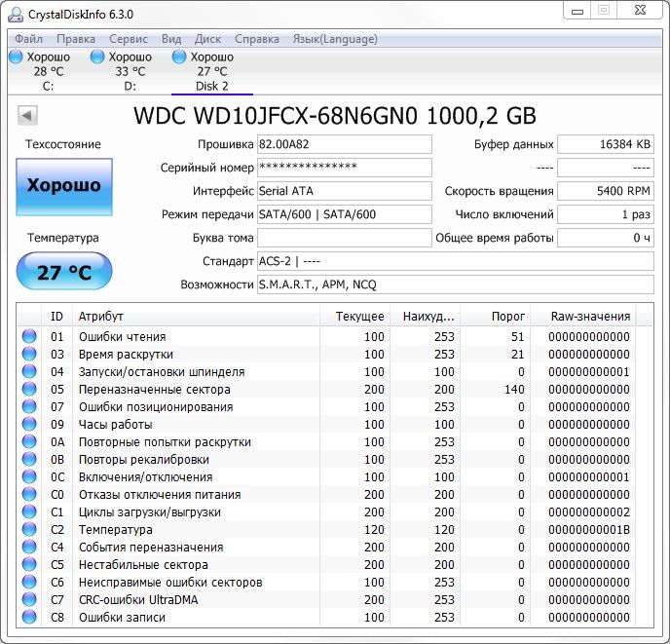Click the Число включений label
This screenshot has width=670, height=644.
(504, 214)
